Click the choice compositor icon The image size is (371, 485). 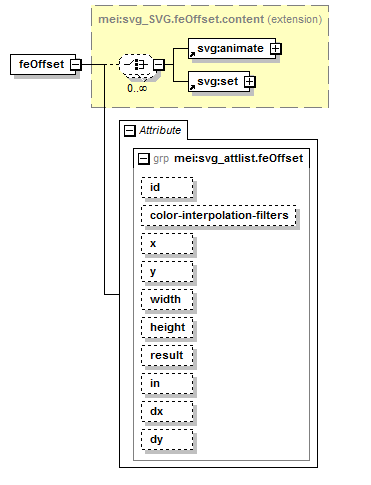coord(136,64)
